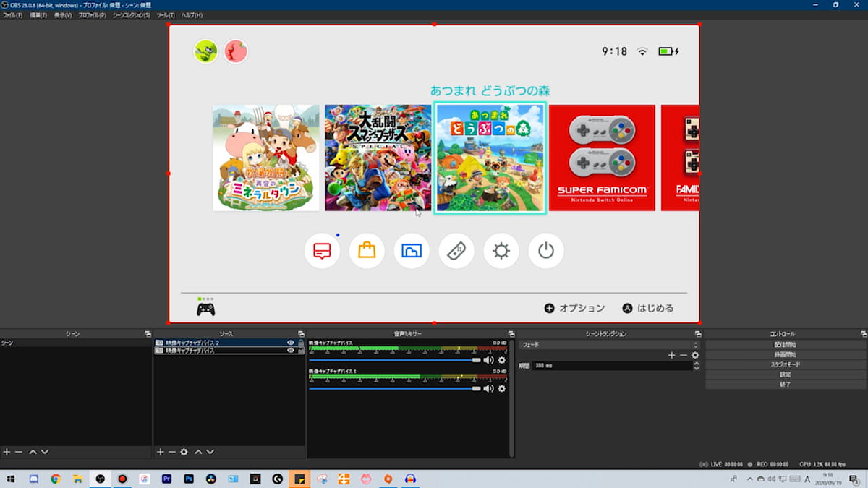Screen dimensions: 868x488
Task: Open first mixer channel gear settings
Action: pos(502,360)
